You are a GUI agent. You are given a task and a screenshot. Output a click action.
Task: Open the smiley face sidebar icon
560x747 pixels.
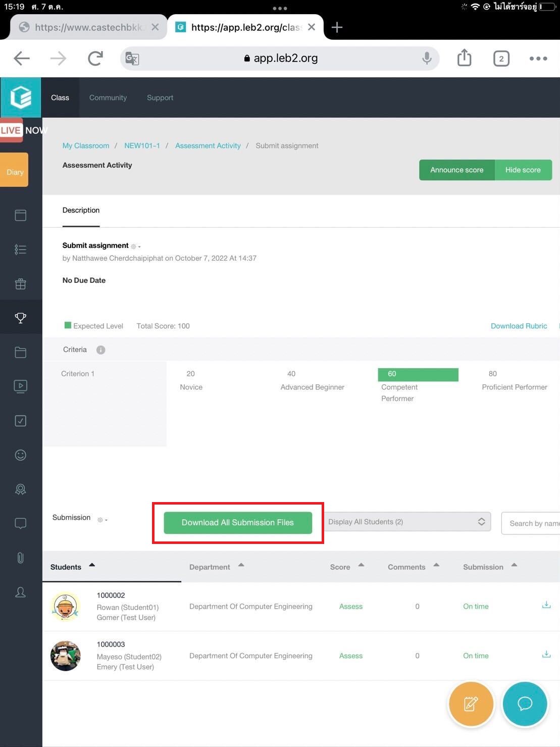[21, 455]
